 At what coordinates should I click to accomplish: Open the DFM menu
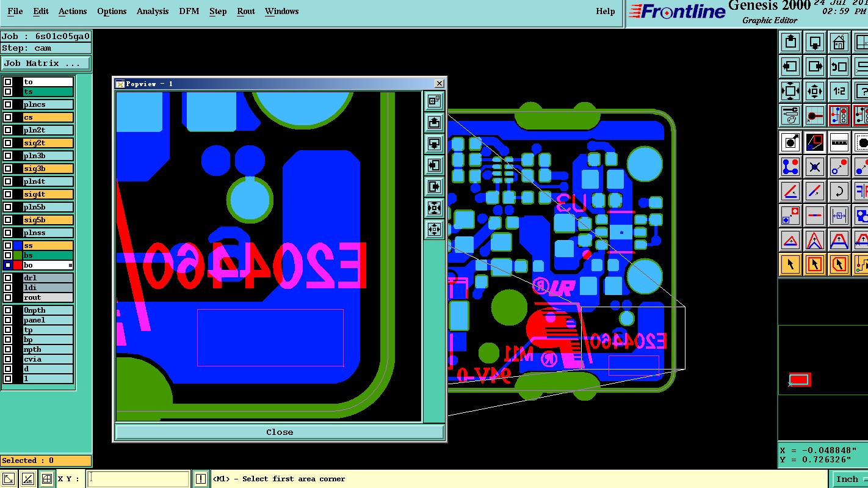tap(189, 11)
